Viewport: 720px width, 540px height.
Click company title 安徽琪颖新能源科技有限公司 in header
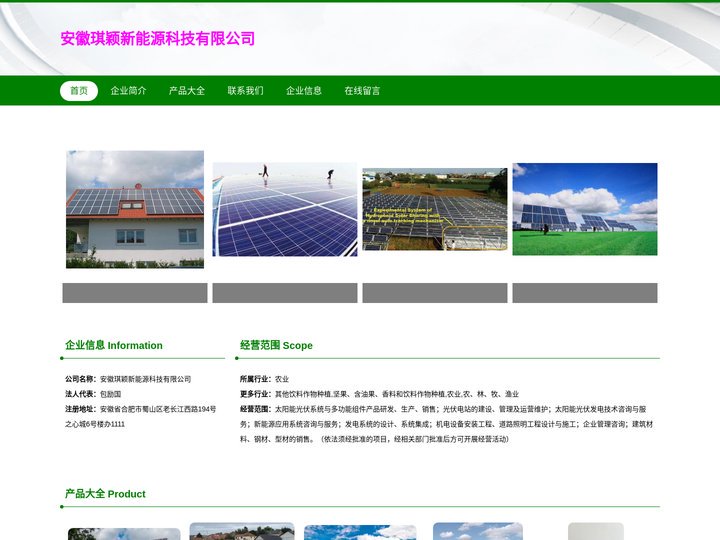pyautogui.click(x=158, y=39)
